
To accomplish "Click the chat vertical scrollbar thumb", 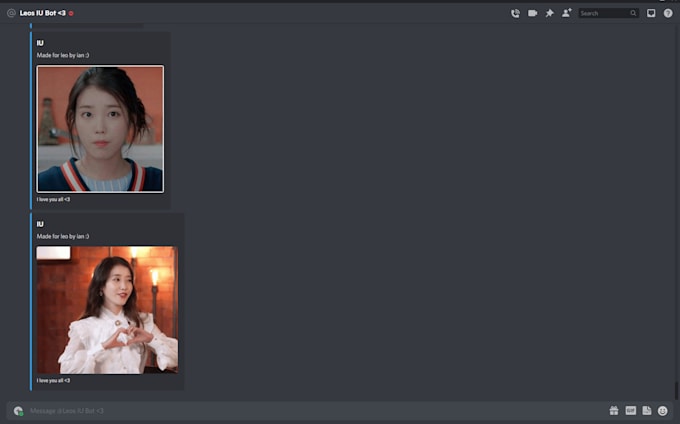I will pos(676,390).
